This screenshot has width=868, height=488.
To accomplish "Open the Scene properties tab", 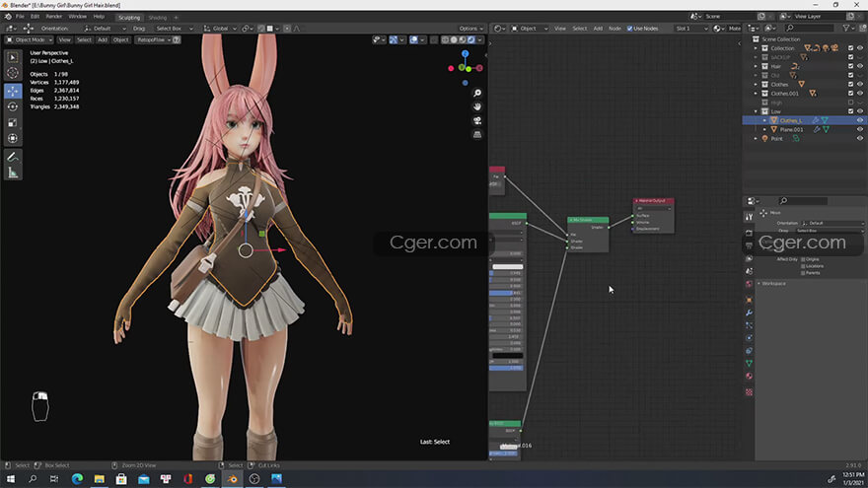I will point(749,271).
